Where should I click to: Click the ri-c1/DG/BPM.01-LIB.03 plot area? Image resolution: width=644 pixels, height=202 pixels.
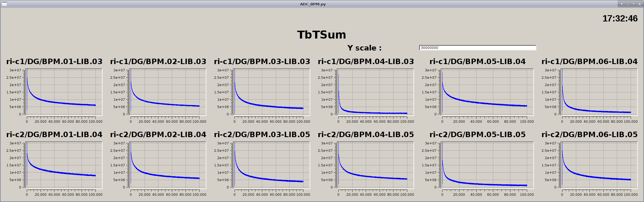[64, 92]
